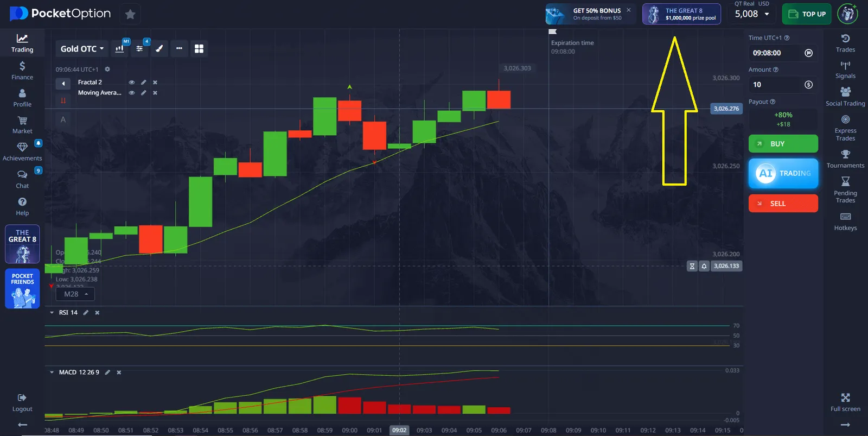Go to the Finance section
The width and height of the screenshot is (868, 436).
point(22,71)
